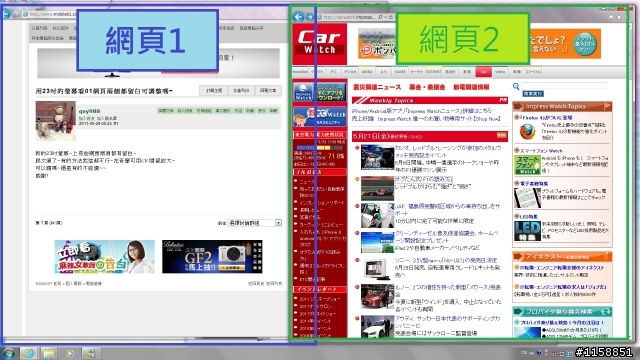640x360 pixels.
Task: Open the forum jump dropdown on mobile01 page
Action: [254, 223]
